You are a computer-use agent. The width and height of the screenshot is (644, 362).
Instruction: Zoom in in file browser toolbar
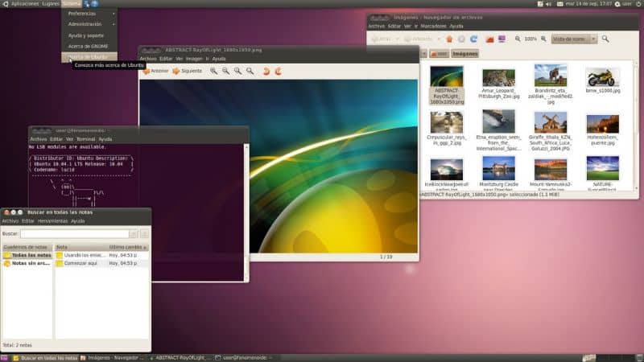point(543,39)
